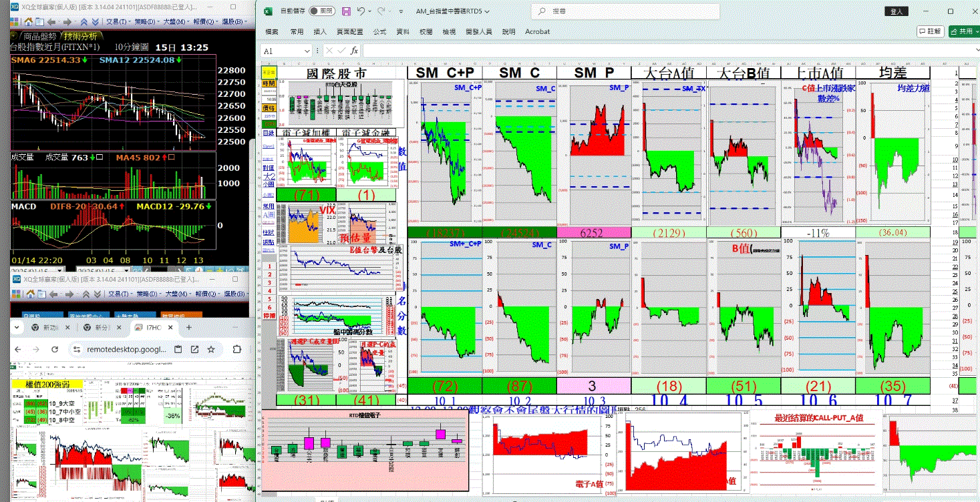Viewport: 980px width, 502px height.
Task: View site information icon in Chrome address bar
Action: 77,349
